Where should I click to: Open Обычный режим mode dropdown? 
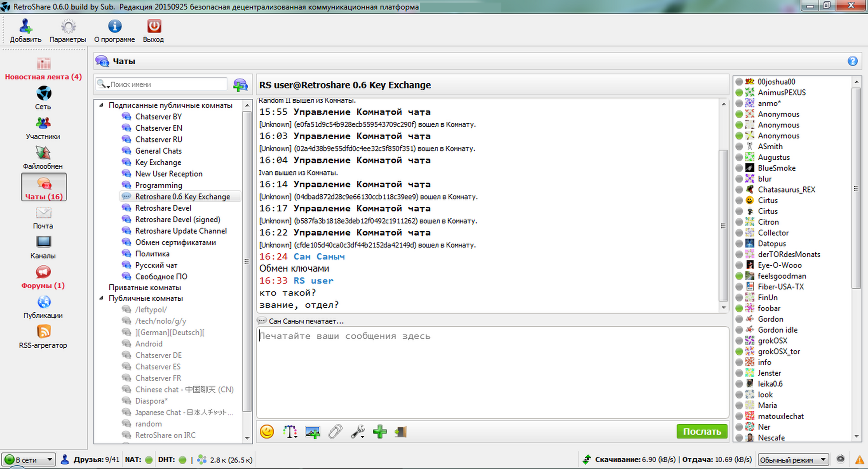pyautogui.click(x=793, y=460)
